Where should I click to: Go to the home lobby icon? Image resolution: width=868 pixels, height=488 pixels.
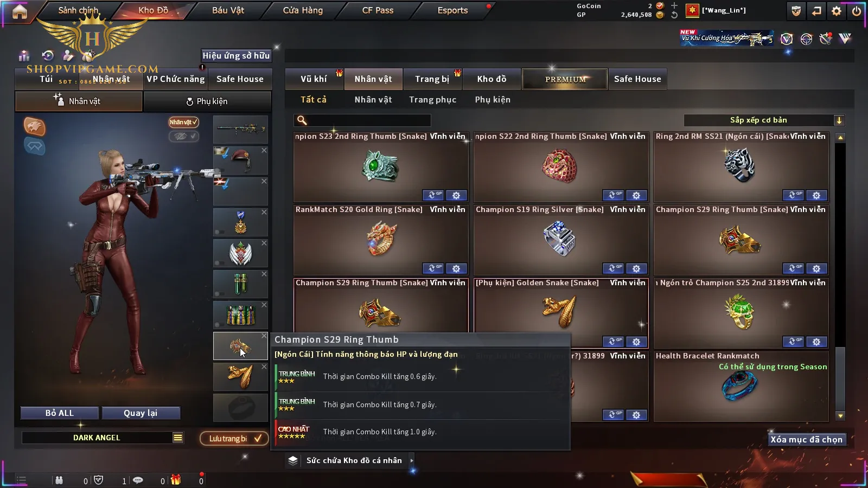[x=20, y=11]
